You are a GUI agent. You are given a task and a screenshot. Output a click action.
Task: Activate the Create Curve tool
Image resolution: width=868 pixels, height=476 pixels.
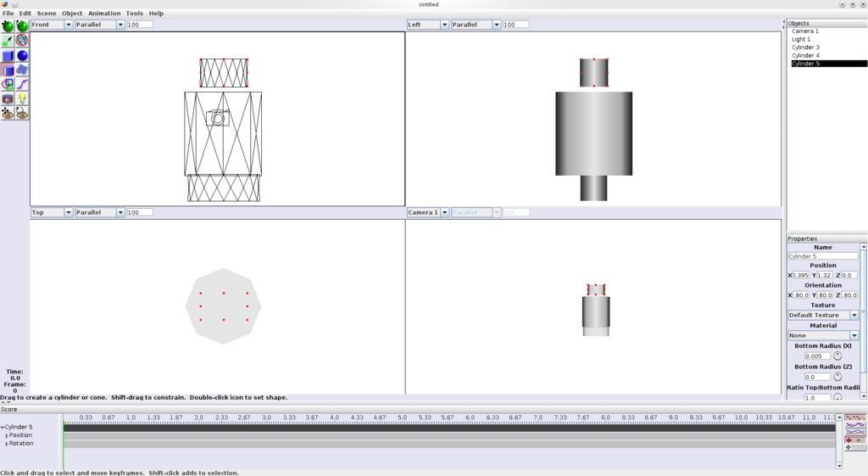pyautogui.click(x=22, y=85)
